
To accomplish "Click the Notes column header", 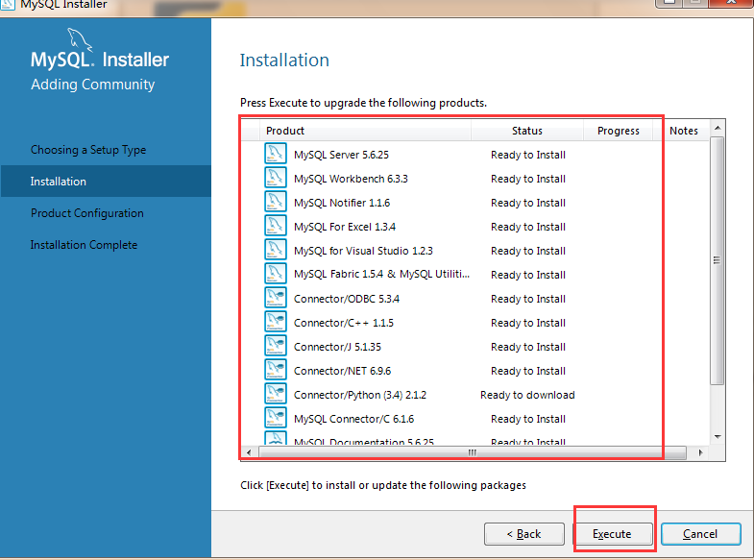I will (683, 131).
